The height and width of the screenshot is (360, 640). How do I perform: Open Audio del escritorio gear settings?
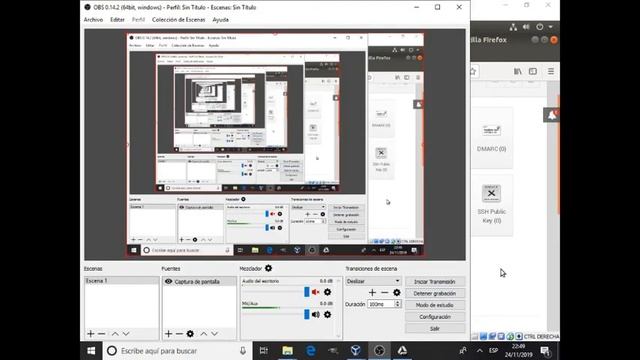click(x=327, y=292)
